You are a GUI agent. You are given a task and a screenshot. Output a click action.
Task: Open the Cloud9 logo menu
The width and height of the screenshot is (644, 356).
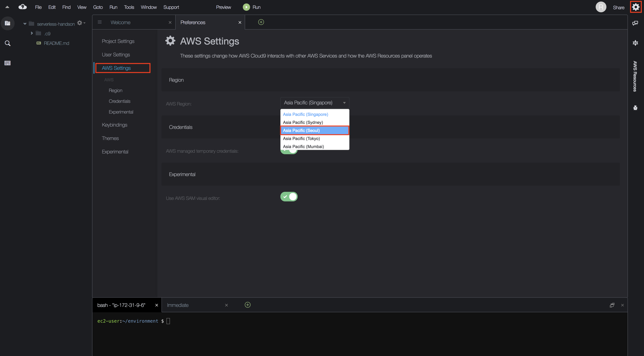click(22, 7)
